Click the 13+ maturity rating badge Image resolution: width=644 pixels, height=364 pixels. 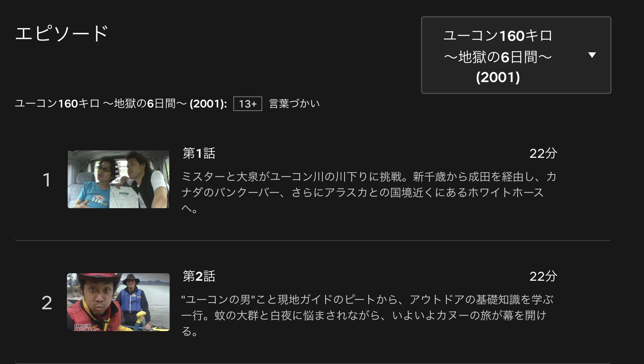point(248,104)
